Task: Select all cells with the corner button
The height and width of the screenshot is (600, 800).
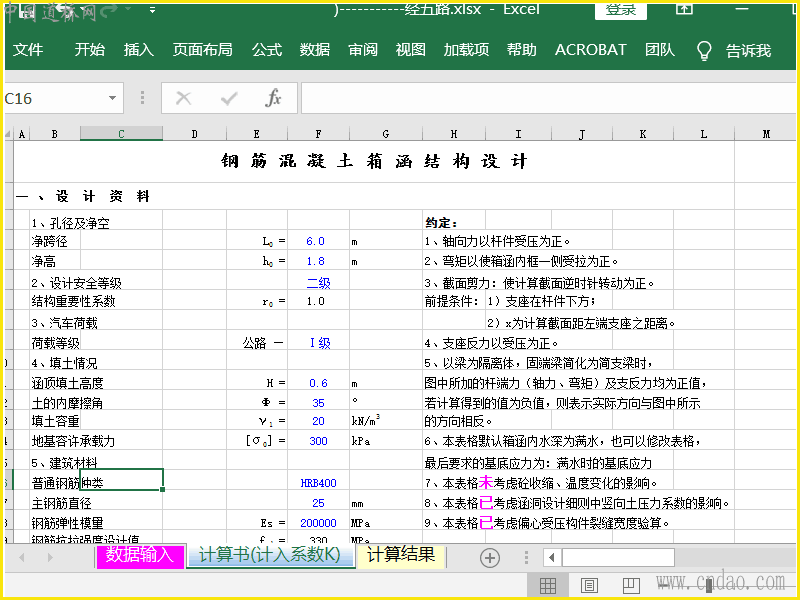Action: (x=9, y=134)
